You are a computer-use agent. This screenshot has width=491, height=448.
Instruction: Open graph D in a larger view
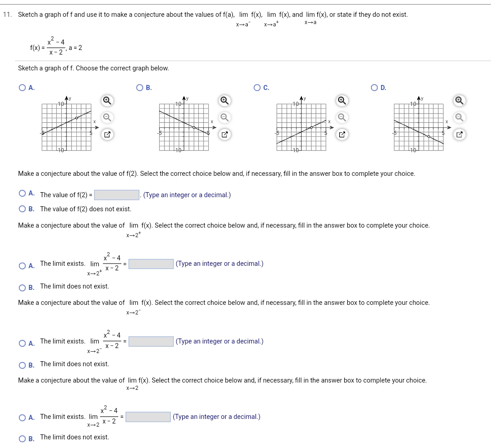click(x=458, y=134)
